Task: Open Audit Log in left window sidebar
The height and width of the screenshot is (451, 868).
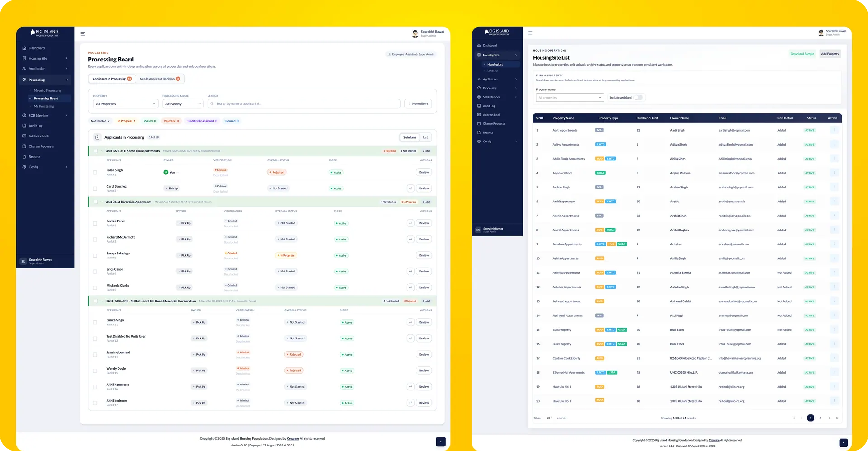Action: [x=36, y=126]
